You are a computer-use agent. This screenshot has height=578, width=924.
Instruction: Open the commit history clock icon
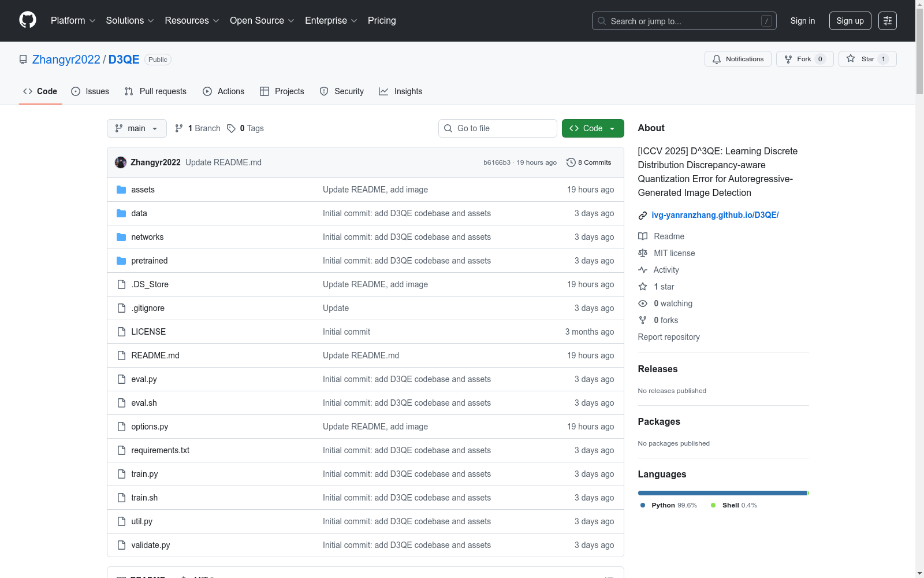click(571, 162)
